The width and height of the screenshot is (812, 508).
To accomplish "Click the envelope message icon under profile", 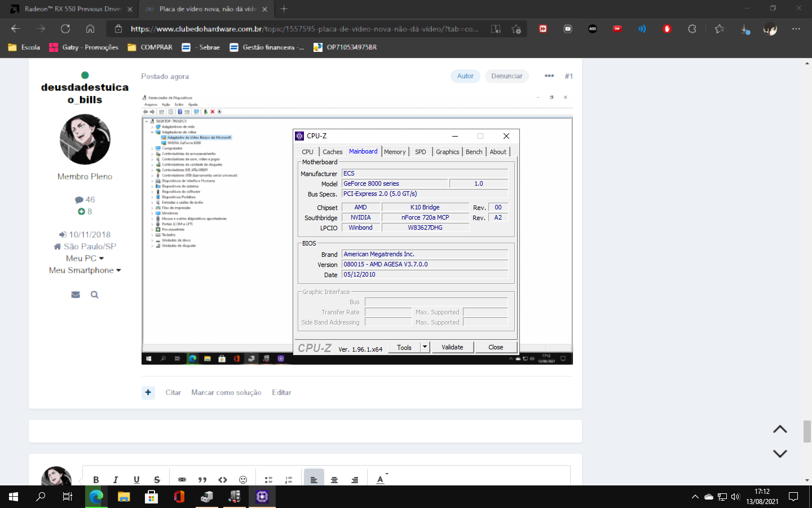I will click(76, 295).
